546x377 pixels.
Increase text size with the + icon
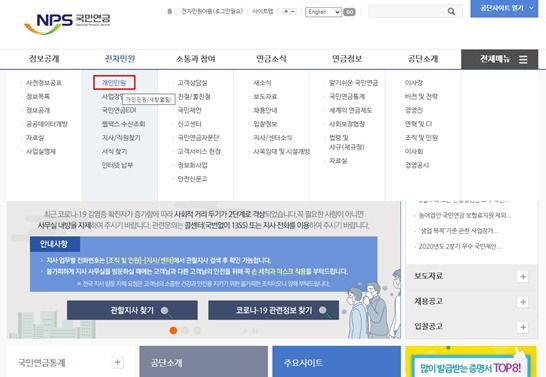286,11
